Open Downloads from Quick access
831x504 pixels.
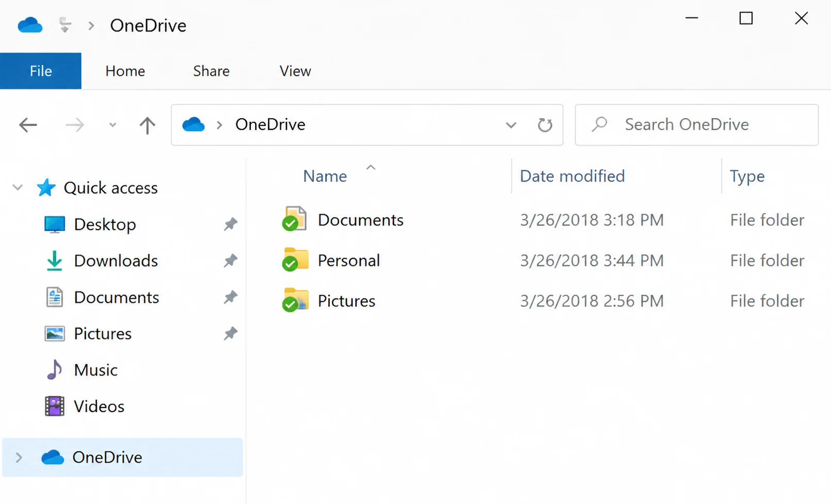116,261
